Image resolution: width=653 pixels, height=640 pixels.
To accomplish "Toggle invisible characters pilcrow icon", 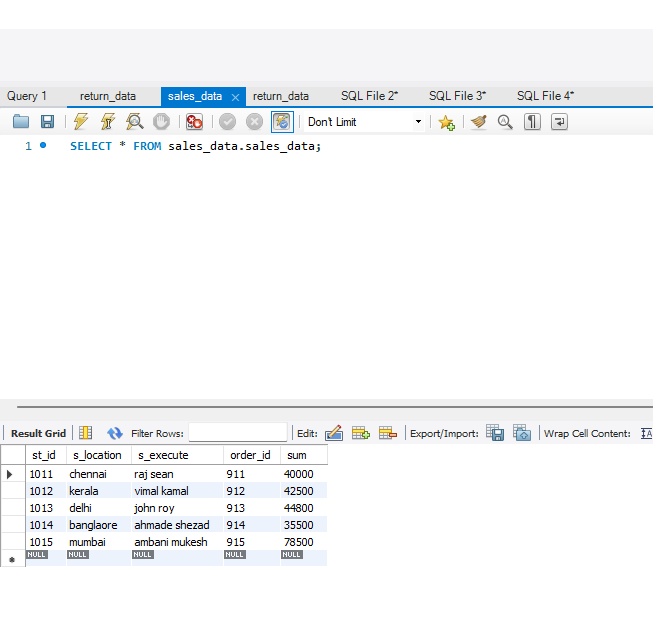I will click(x=532, y=122).
